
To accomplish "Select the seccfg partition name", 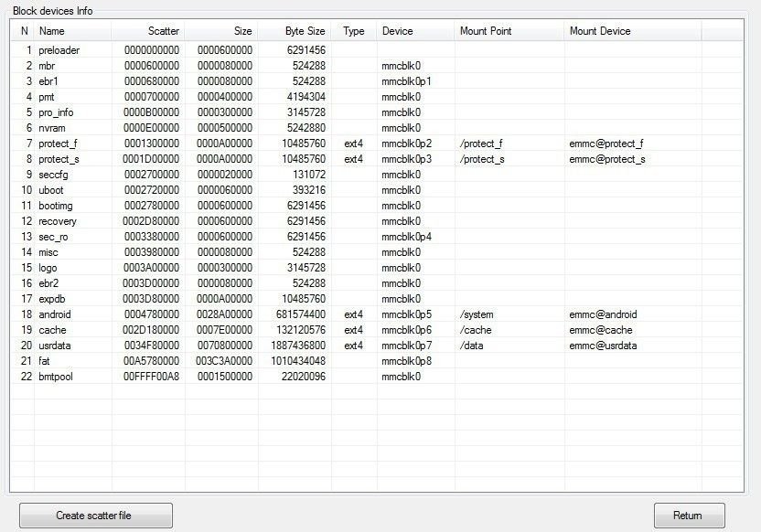I will [x=53, y=175].
